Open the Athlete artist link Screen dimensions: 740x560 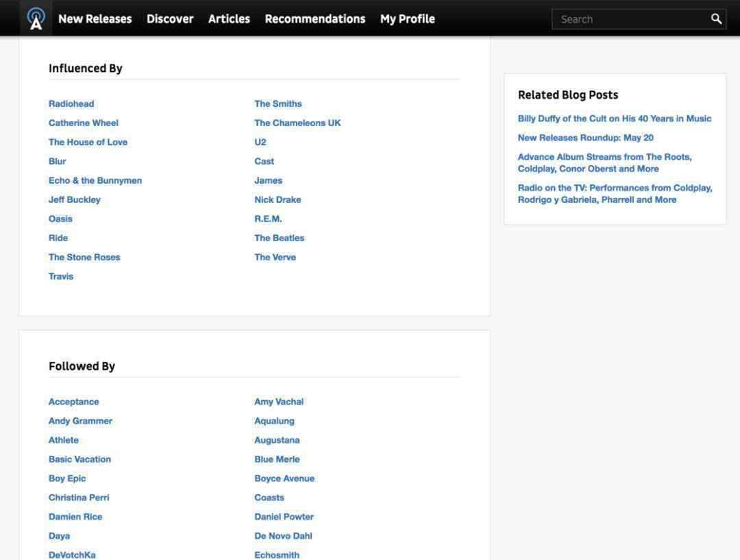pyautogui.click(x=64, y=440)
